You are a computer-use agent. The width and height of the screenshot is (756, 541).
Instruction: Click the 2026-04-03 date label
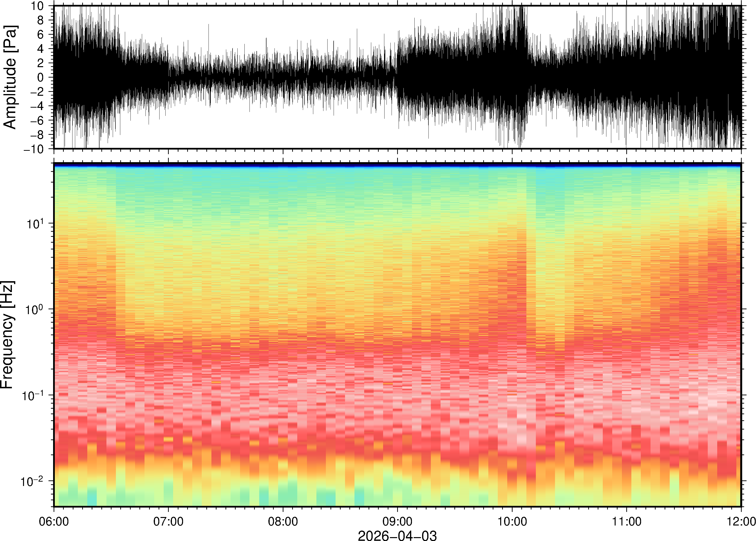click(x=397, y=535)
